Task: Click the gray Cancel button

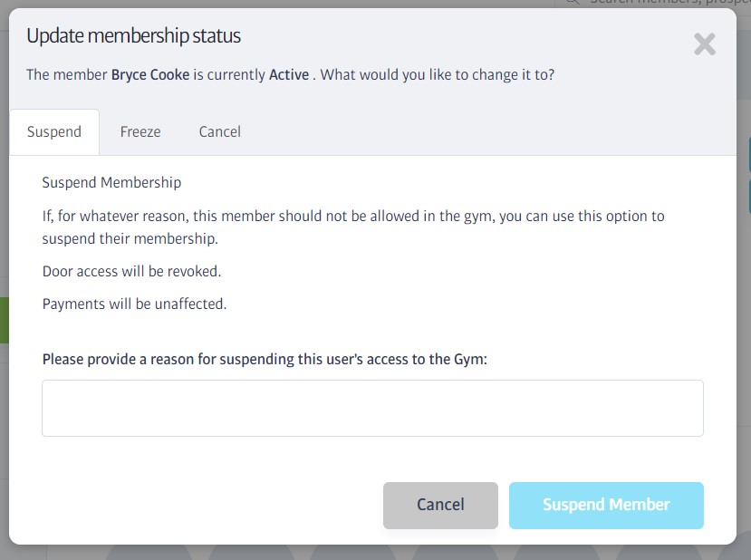Action: [x=440, y=506]
